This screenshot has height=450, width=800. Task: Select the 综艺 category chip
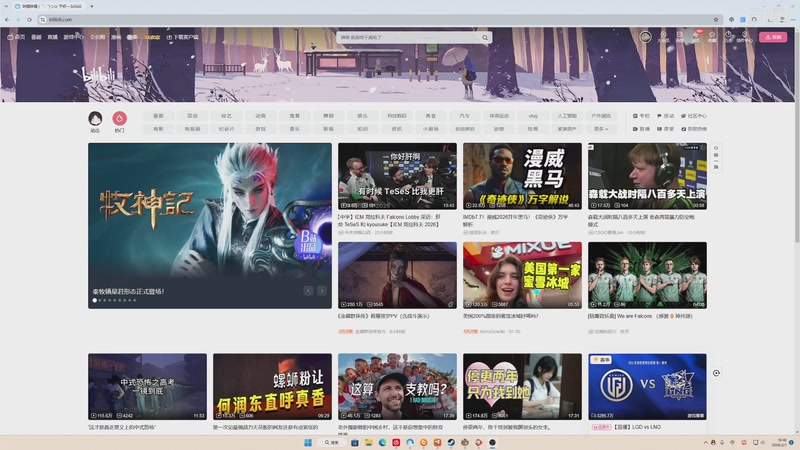[227, 116]
